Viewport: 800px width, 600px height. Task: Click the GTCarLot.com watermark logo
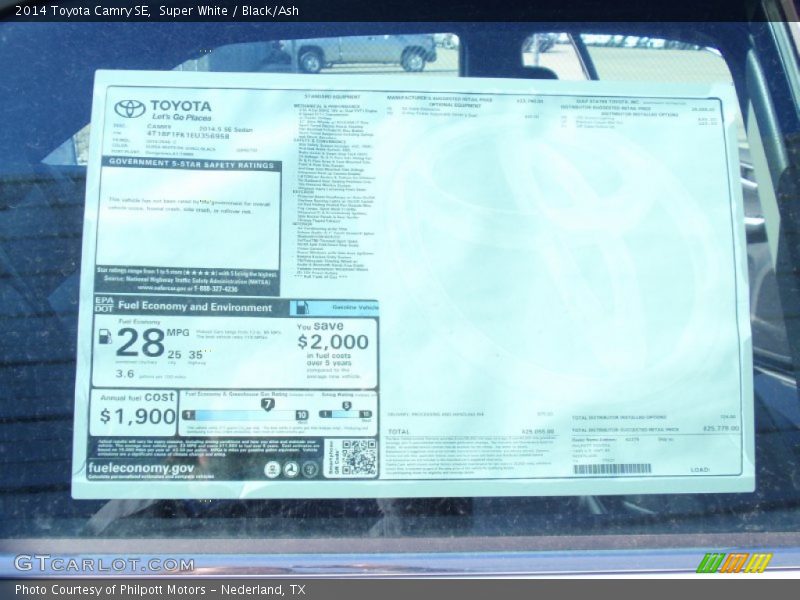pos(104,564)
